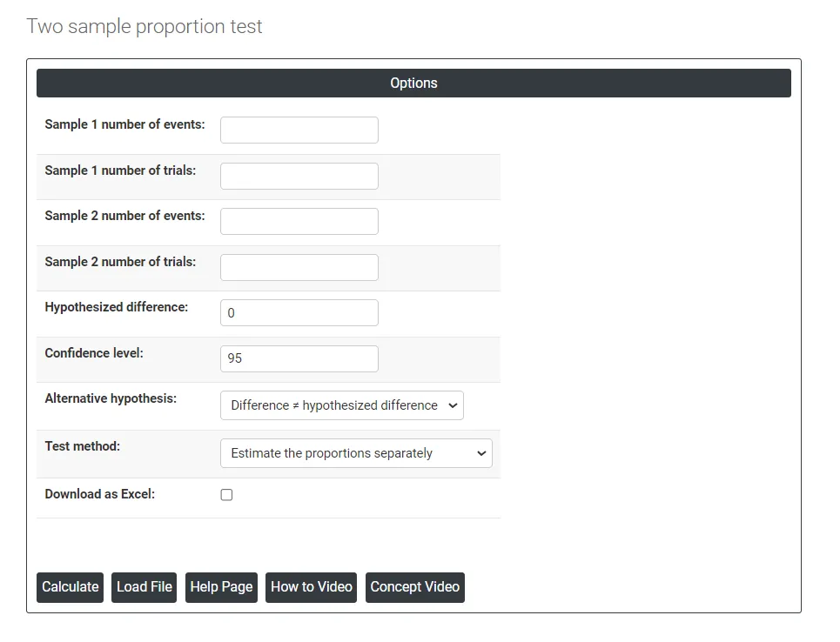
Task: Open the Alternative hypothesis dropdown
Action: pos(342,405)
